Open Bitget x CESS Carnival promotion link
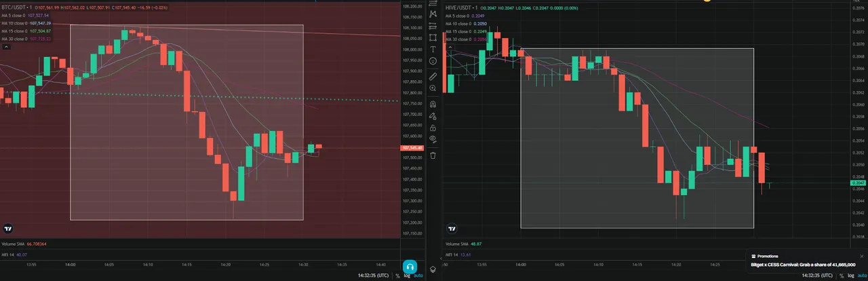This screenshot has width=868, height=281. 803,265
